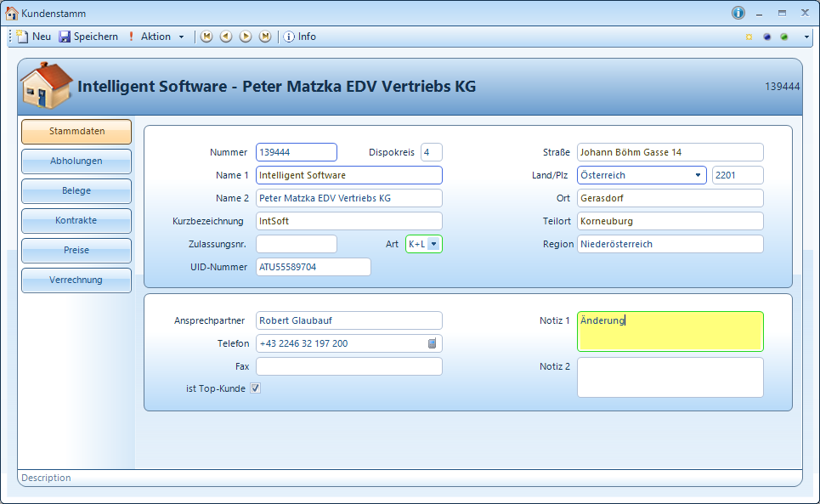
Task: Save the record with Speichern
Action: tap(88, 37)
